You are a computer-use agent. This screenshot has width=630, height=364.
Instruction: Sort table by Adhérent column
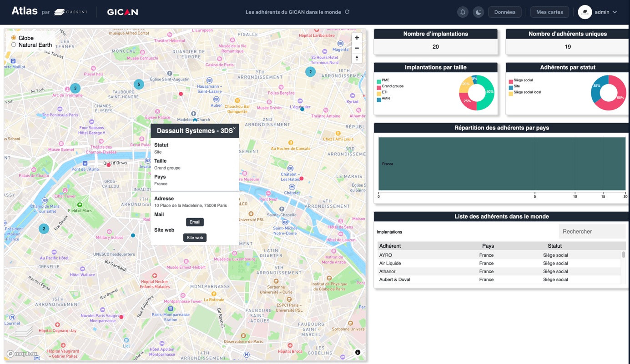[390, 246]
